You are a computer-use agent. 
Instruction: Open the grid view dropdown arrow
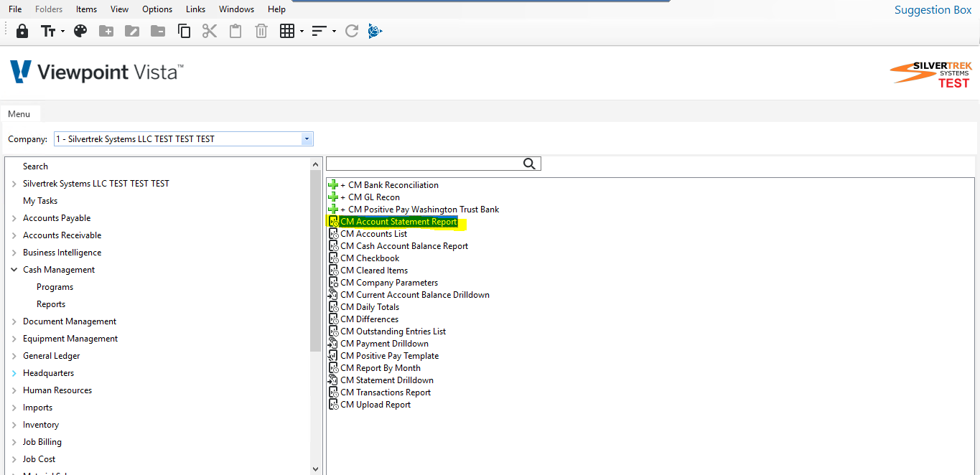302,31
